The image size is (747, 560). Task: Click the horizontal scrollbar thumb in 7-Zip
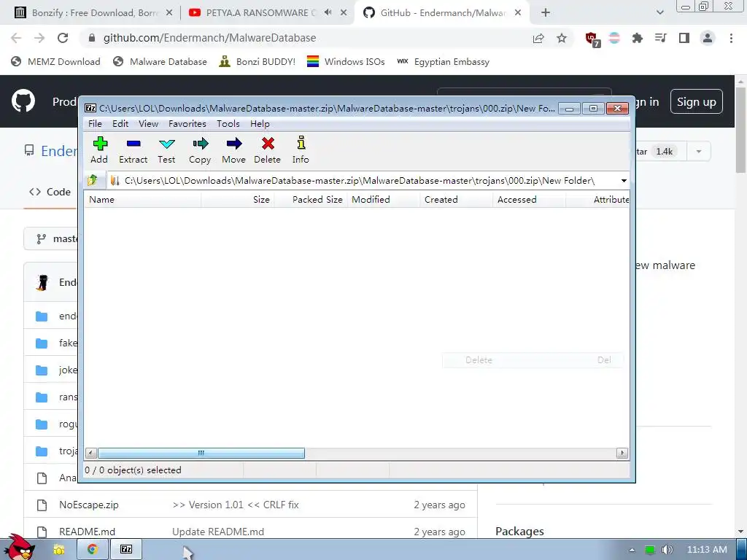click(x=201, y=453)
